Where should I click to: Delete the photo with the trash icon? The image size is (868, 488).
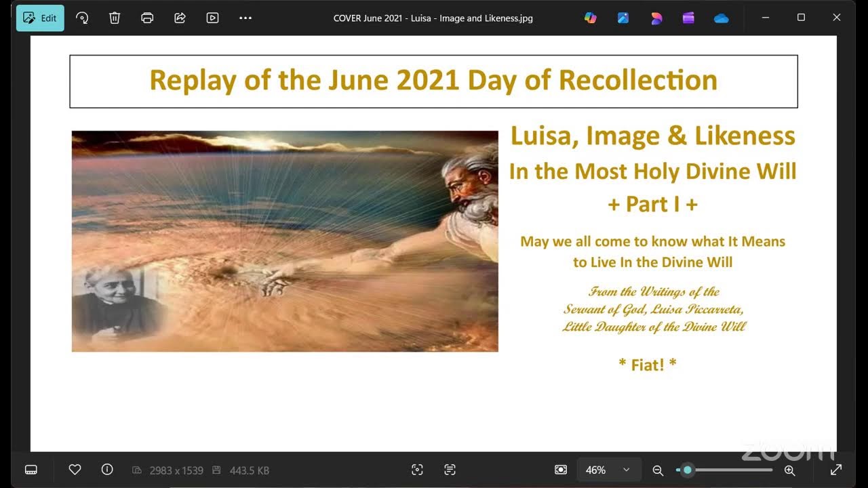click(115, 18)
